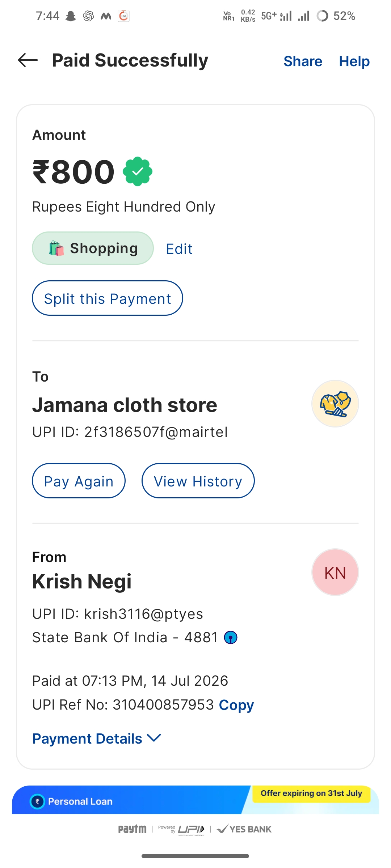Open the Help option
The height and width of the screenshot is (868, 391).
pyautogui.click(x=354, y=61)
